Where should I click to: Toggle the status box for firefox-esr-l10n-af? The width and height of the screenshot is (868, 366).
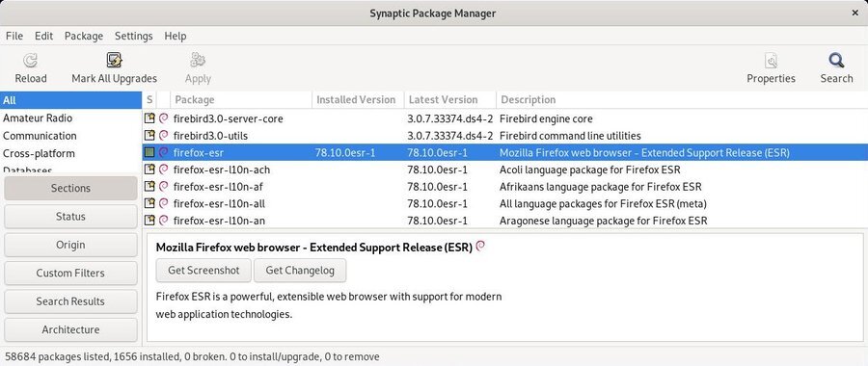click(149, 186)
